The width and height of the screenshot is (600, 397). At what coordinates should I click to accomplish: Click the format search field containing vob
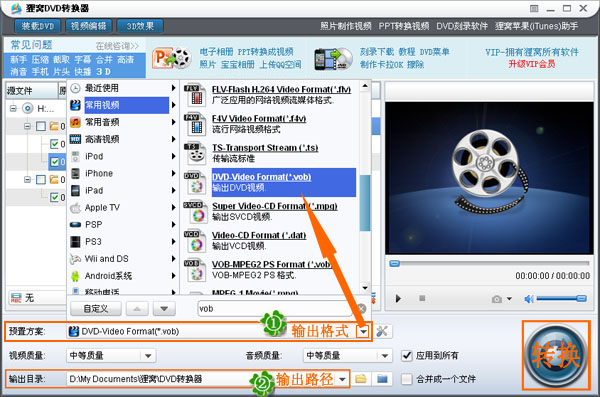(275, 309)
